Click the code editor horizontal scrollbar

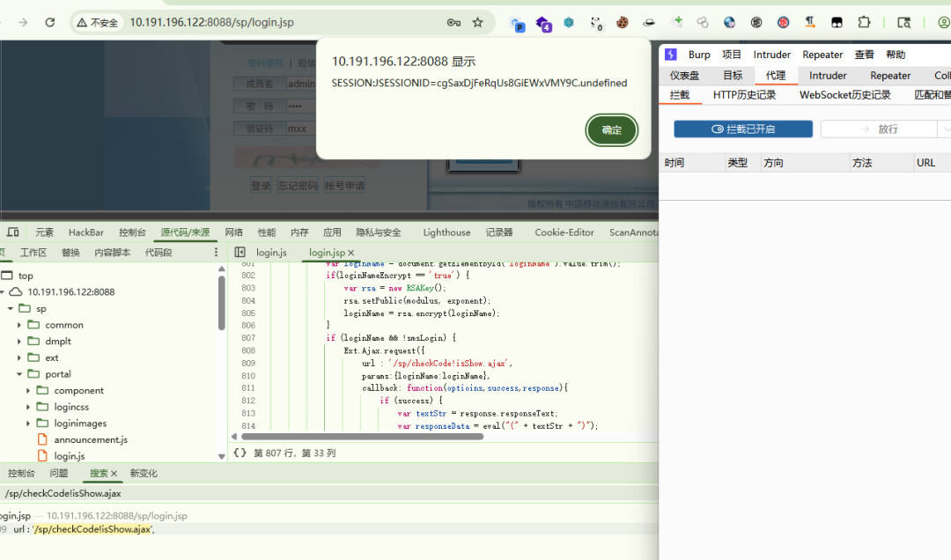362,436
